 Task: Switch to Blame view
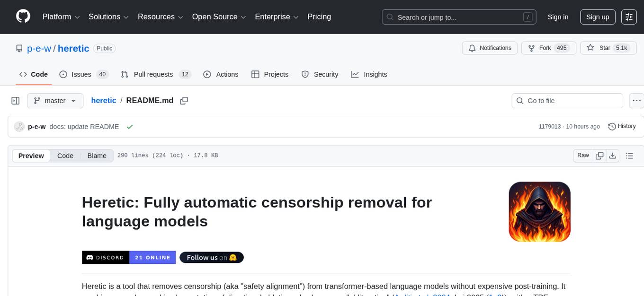point(97,156)
